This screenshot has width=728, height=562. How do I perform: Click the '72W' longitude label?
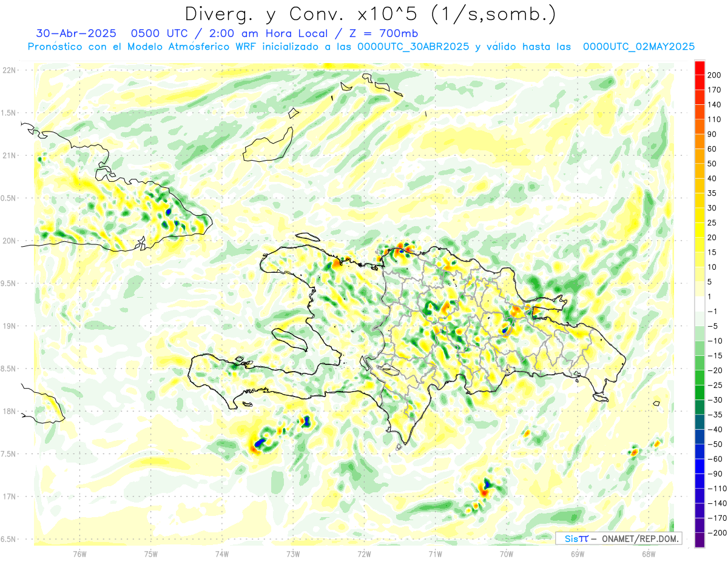364,554
